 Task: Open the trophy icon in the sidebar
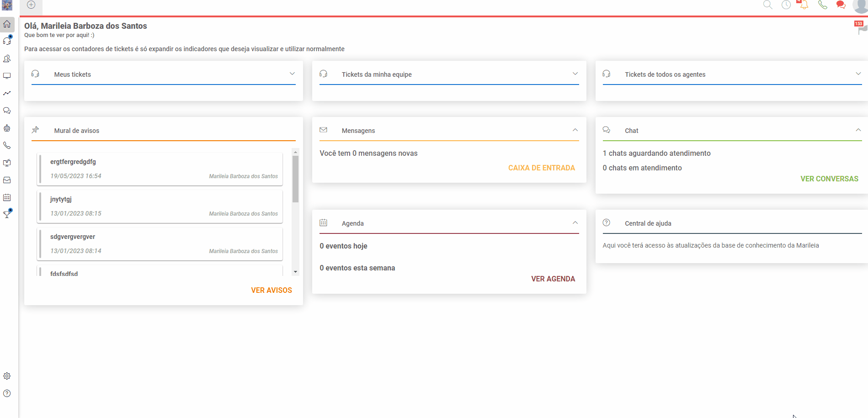click(7, 214)
